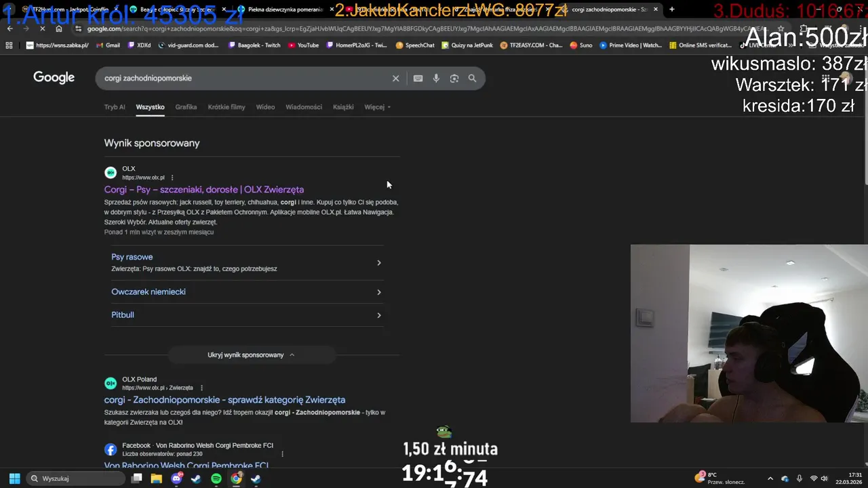Screen dimensions: 868x488
Task: Open the on-screen keyboard input tool
Action: point(418,79)
